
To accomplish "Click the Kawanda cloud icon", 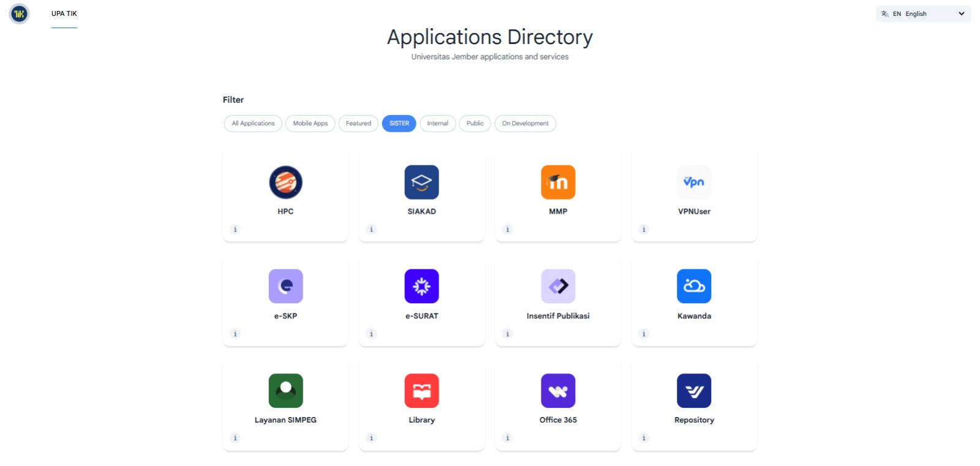I will (694, 286).
